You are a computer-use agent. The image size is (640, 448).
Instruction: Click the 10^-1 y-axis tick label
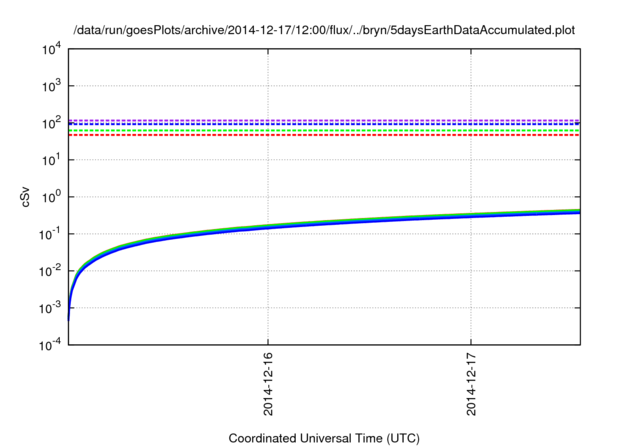pyautogui.click(x=50, y=234)
